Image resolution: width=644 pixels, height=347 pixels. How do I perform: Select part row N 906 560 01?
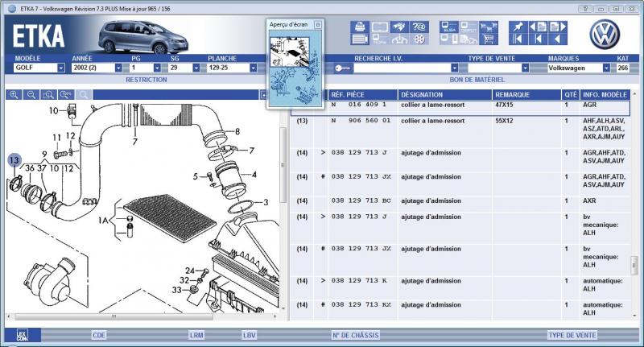(x=460, y=132)
